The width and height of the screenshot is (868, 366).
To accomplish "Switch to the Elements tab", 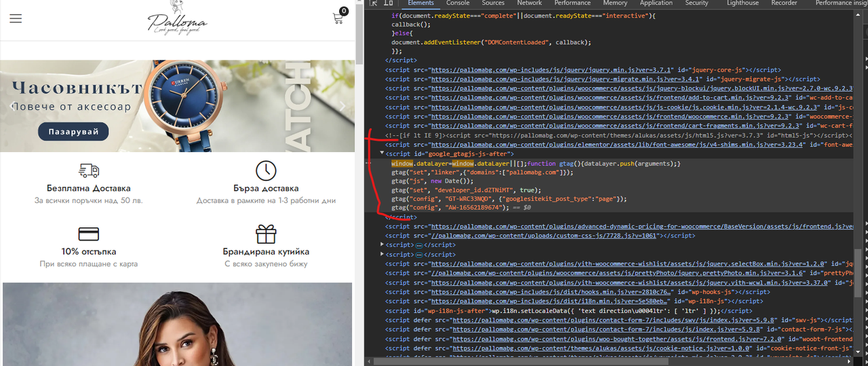I will (421, 3).
